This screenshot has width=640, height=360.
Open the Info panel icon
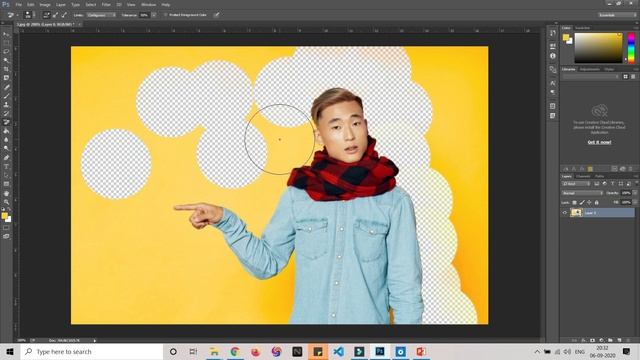553,56
